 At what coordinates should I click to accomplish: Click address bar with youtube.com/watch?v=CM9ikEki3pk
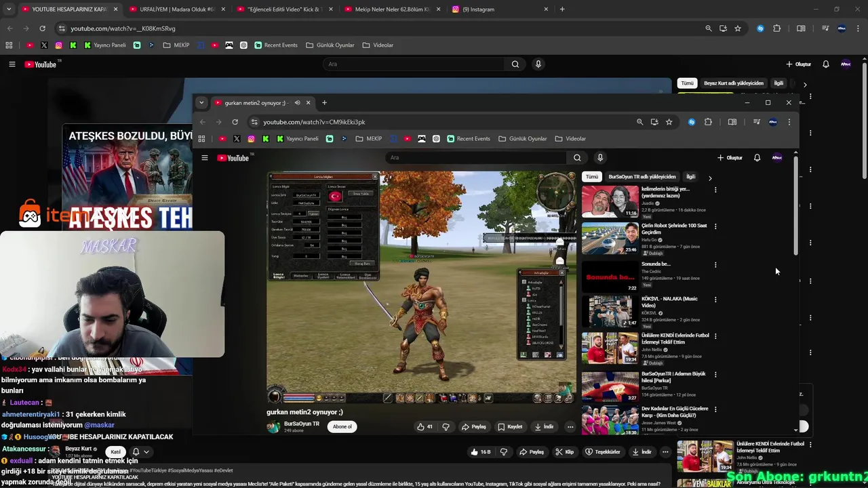(x=441, y=122)
